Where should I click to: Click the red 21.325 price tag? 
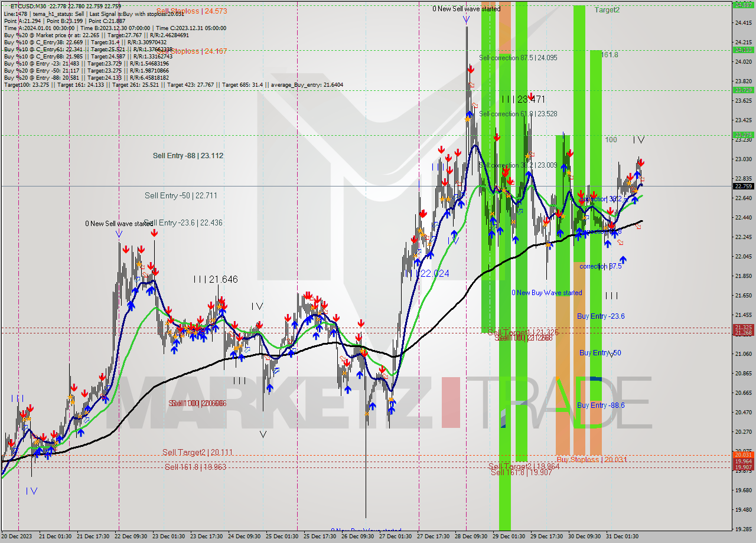[x=743, y=327]
